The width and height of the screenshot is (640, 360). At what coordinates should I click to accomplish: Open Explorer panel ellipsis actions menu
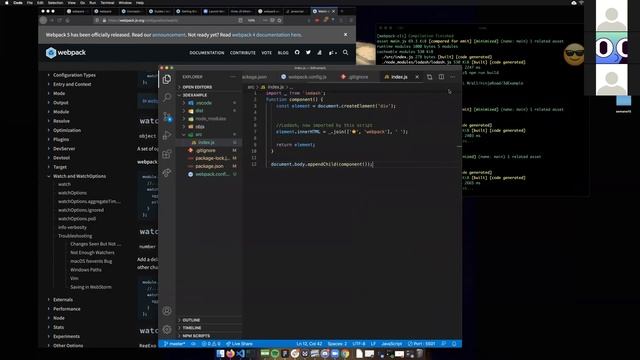tap(233, 77)
